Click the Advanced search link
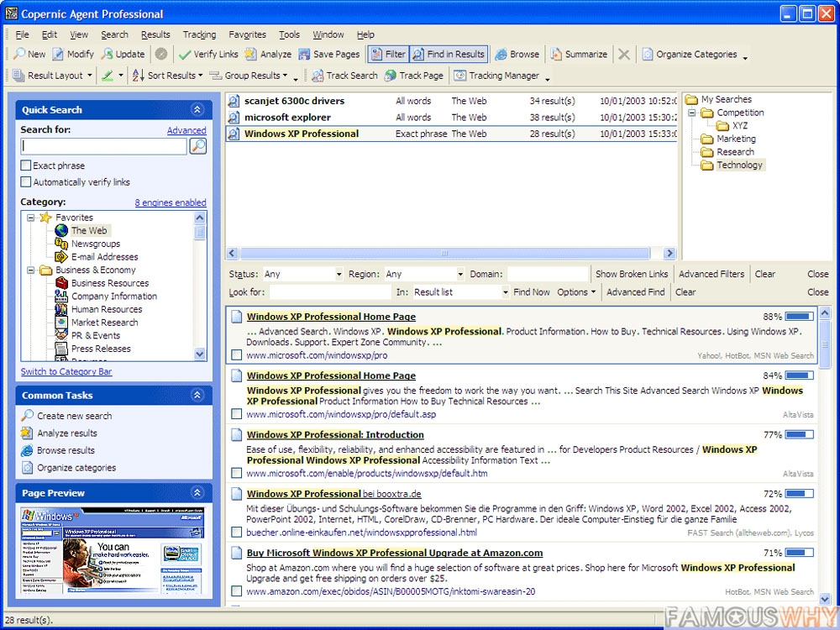Viewport: 840px width, 630px height. click(x=186, y=130)
